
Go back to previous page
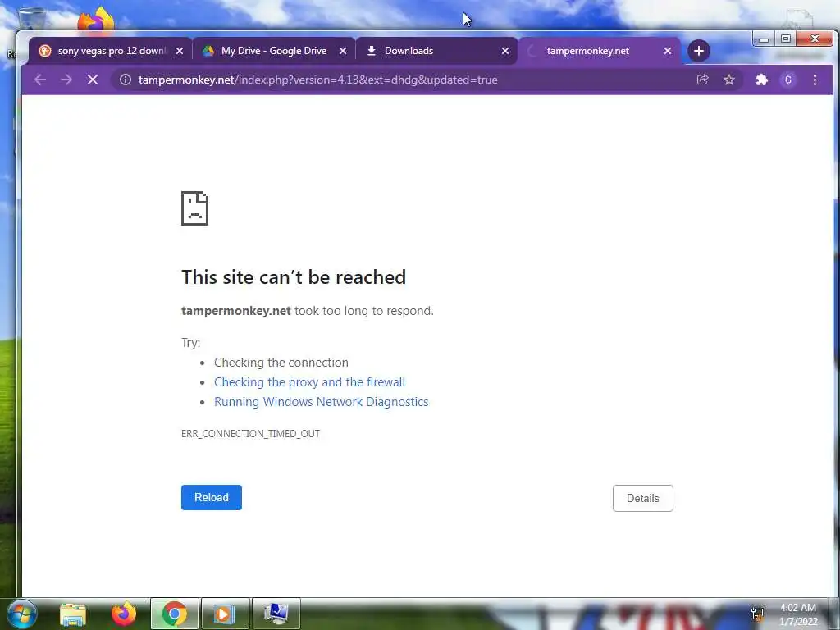tap(40, 80)
